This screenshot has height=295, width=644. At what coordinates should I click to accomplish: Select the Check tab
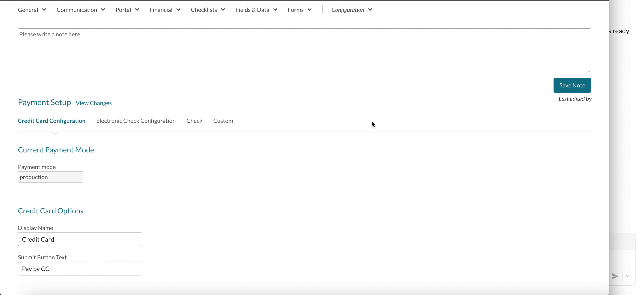coord(194,121)
